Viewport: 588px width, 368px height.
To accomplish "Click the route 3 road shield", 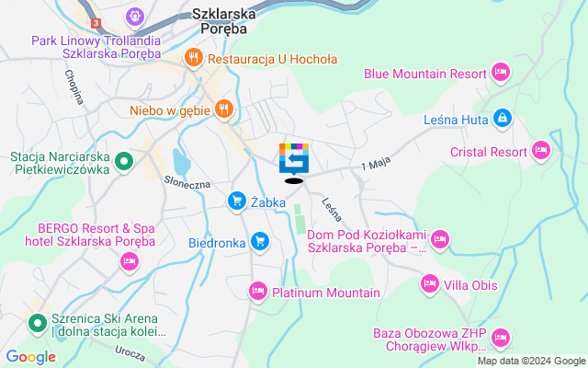I will pos(96,23).
